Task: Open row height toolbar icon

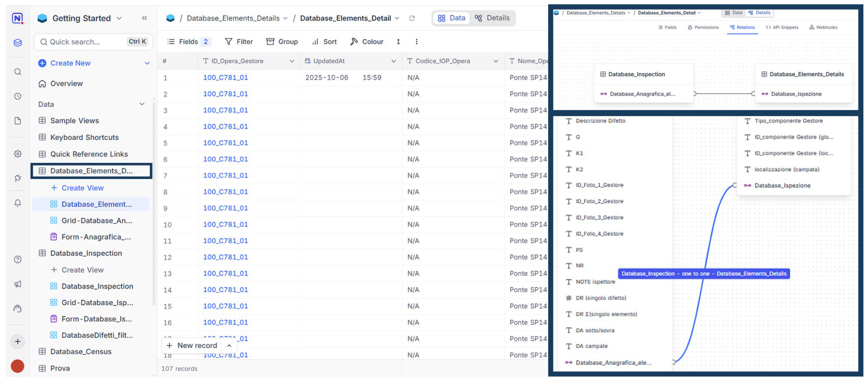Action: (x=398, y=42)
